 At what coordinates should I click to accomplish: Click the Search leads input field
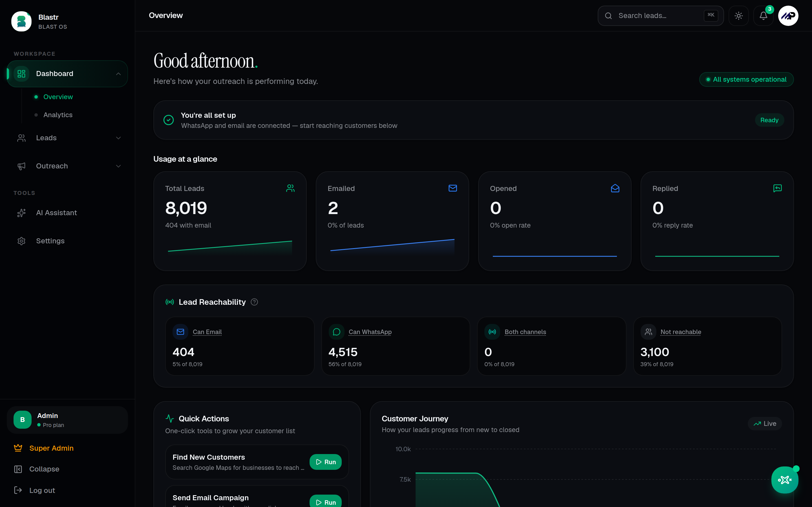click(x=660, y=16)
